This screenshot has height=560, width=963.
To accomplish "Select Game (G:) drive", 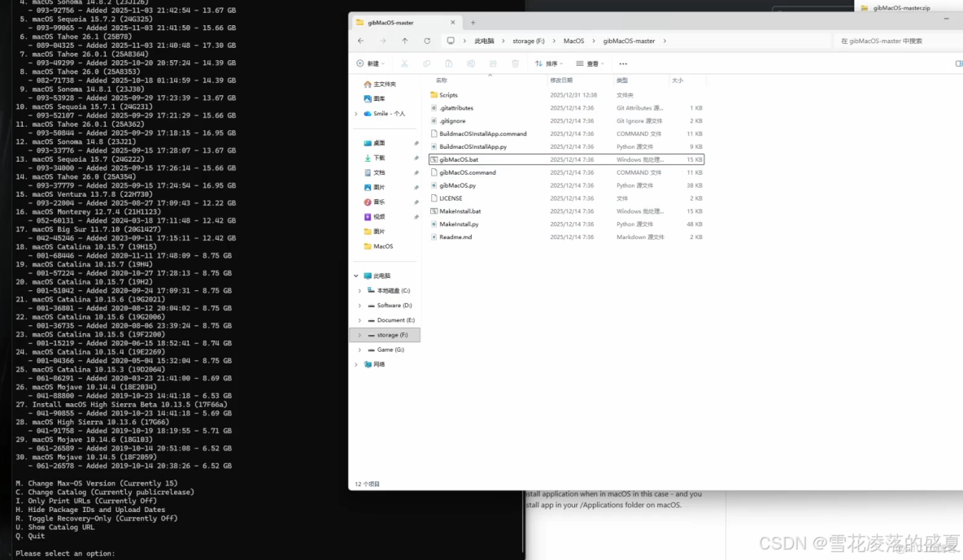I will point(386,349).
